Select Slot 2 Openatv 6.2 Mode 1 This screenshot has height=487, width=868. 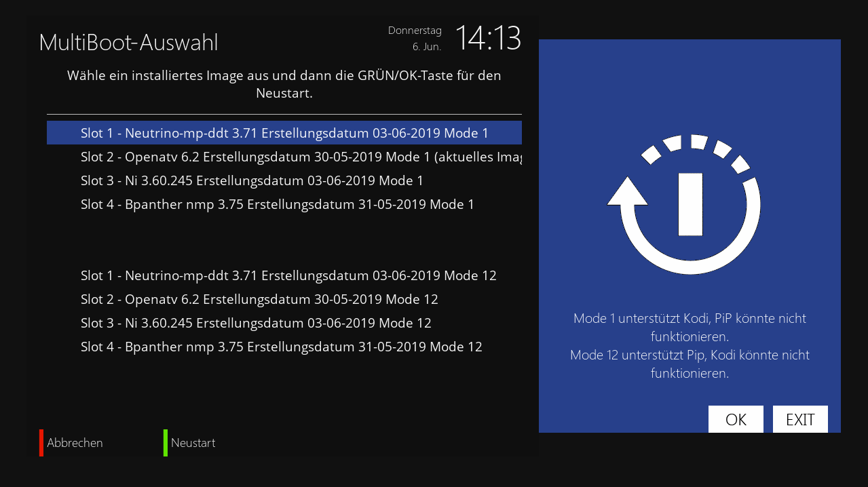[301, 157]
